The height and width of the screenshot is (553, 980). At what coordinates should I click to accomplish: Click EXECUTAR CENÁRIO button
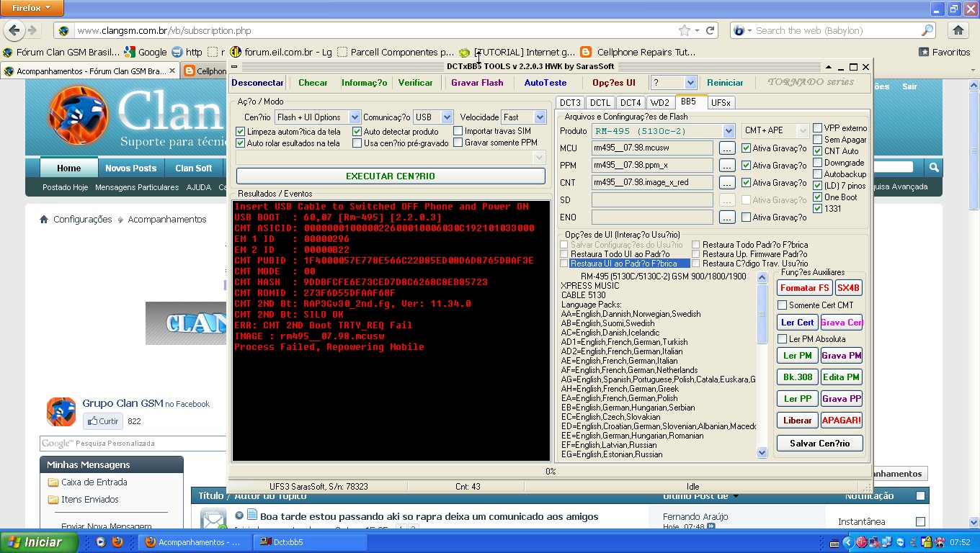coord(391,176)
